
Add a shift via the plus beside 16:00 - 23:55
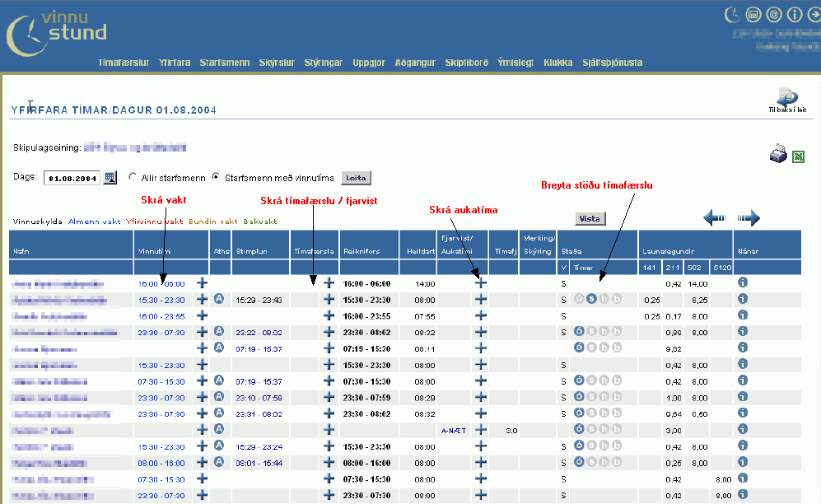pos(202,315)
